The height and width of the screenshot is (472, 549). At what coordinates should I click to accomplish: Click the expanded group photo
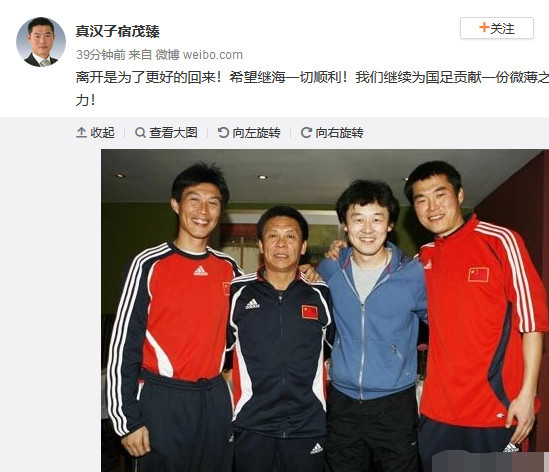tap(325, 311)
